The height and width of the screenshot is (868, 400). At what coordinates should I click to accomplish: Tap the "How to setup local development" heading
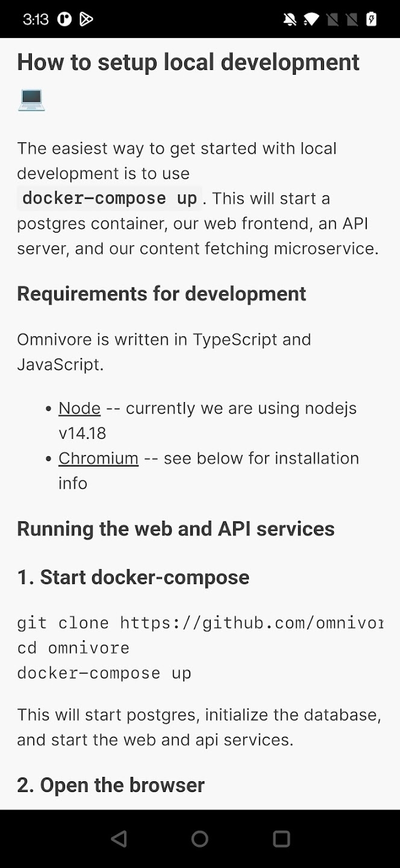(x=188, y=62)
